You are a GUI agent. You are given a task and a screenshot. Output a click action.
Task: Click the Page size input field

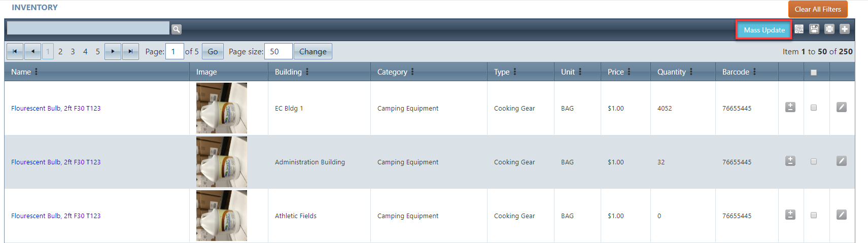[x=279, y=51]
